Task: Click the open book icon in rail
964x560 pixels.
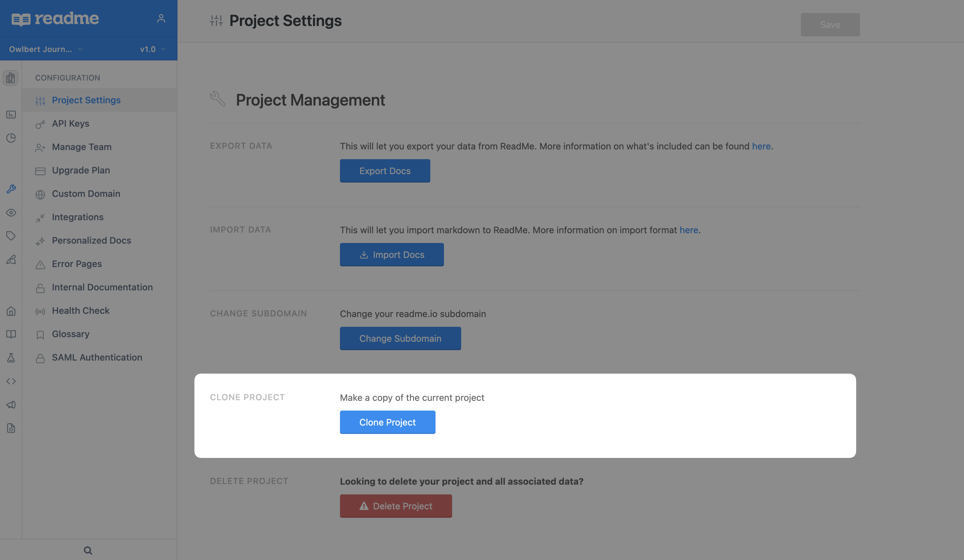Action: tap(11, 334)
